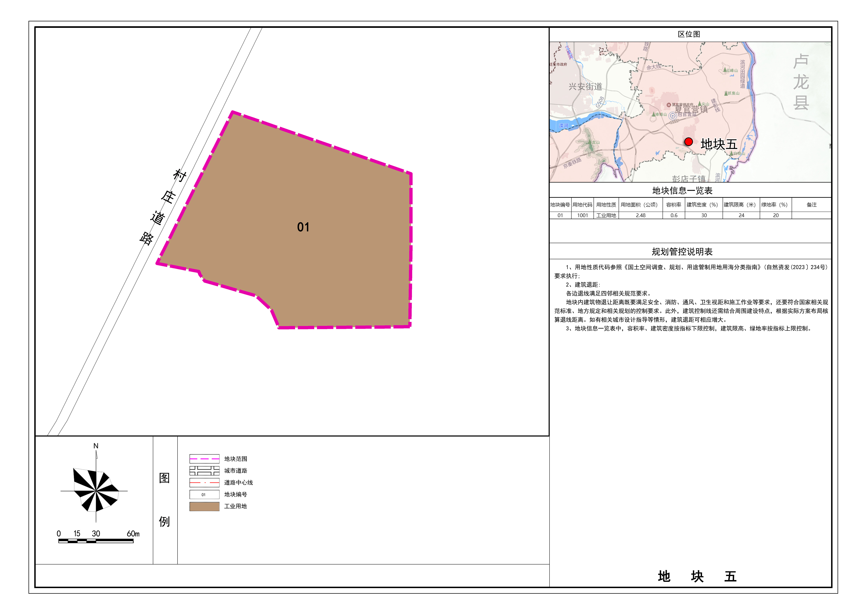Click the 夏官营镇 label on the location map
This screenshot has width=868, height=614.
pyautogui.click(x=692, y=109)
